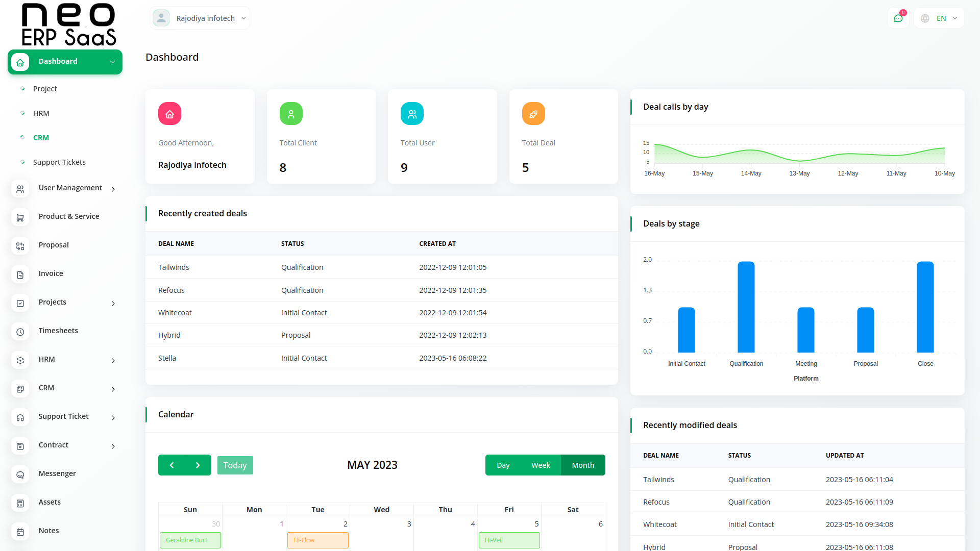Open Messenger from the sidebar icon
The height and width of the screenshot is (551, 980).
tap(20, 474)
